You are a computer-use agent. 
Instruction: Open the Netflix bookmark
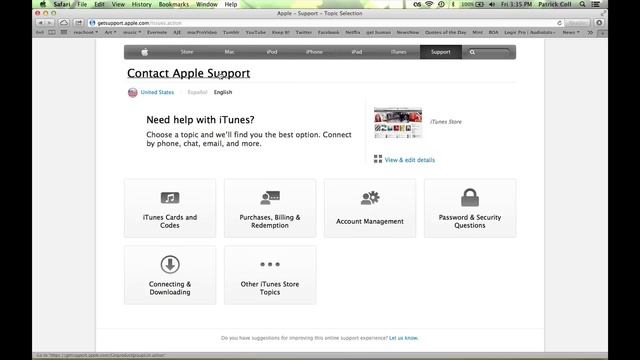click(353, 32)
